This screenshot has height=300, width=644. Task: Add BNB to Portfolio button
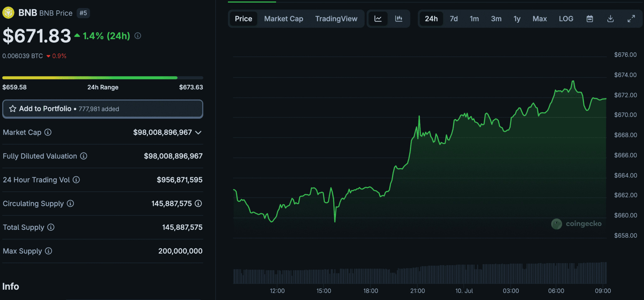(x=103, y=109)
